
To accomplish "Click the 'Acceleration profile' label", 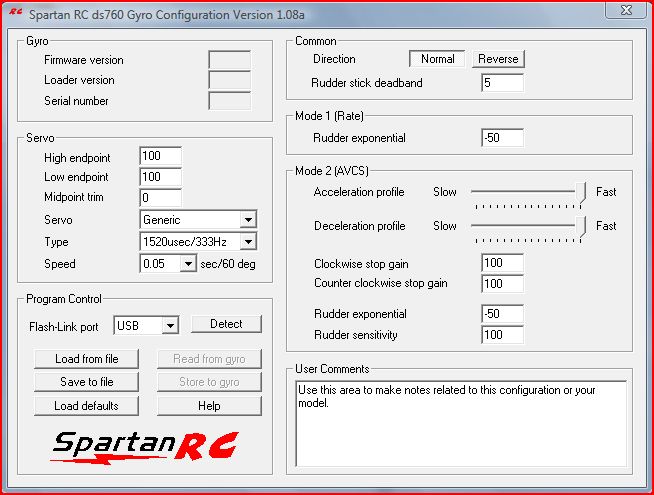I will (x=359, y=192).
